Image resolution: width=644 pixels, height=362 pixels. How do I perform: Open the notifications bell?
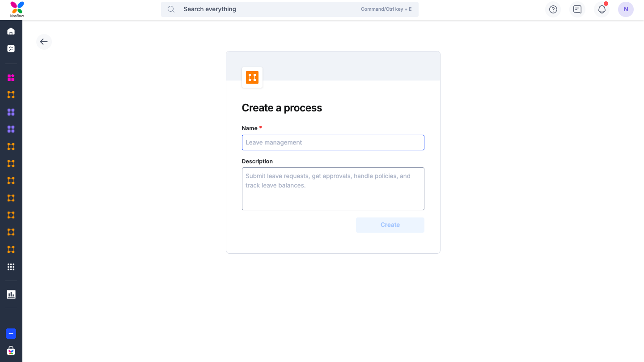(x=602, y=9)
